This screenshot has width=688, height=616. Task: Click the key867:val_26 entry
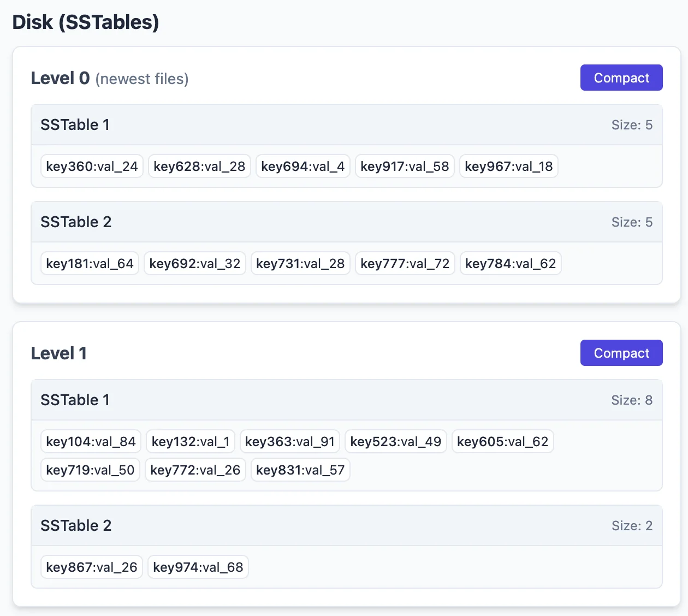click(92, 567)
